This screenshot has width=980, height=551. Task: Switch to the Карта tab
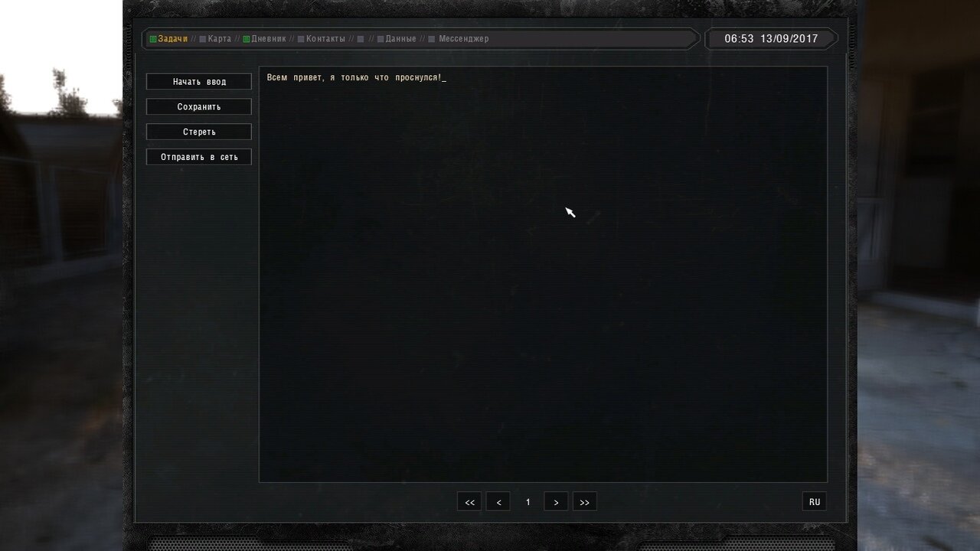point(219,39)
